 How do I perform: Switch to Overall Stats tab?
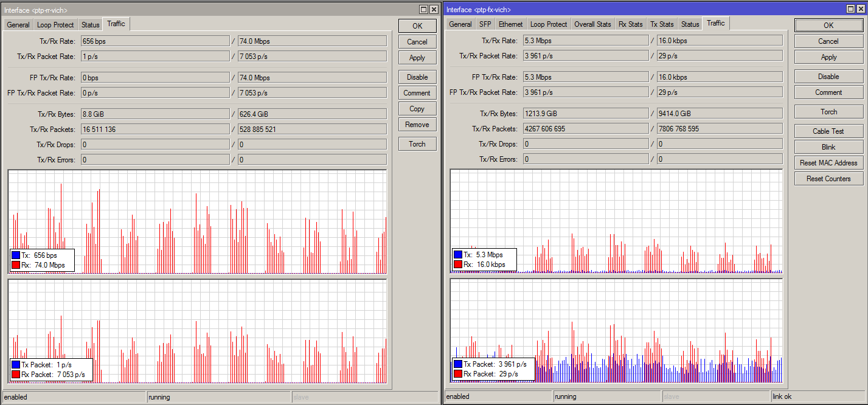(x=593, y=24)
